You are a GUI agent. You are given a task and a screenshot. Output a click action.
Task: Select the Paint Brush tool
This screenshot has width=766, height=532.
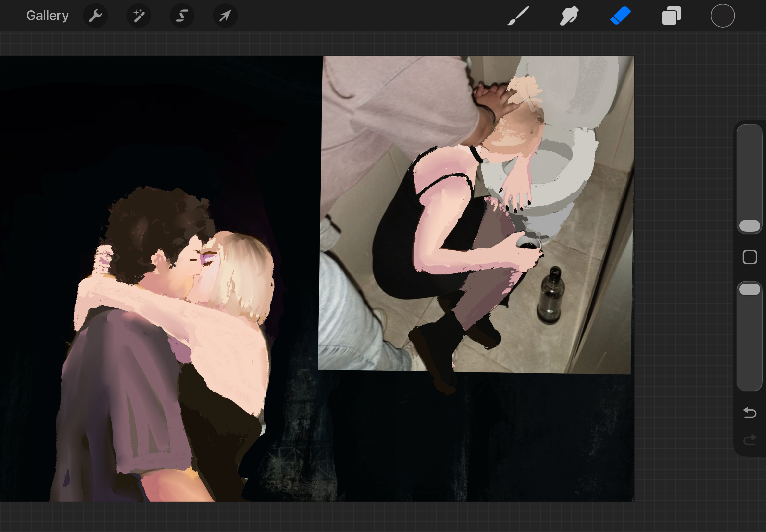[518, 16]
